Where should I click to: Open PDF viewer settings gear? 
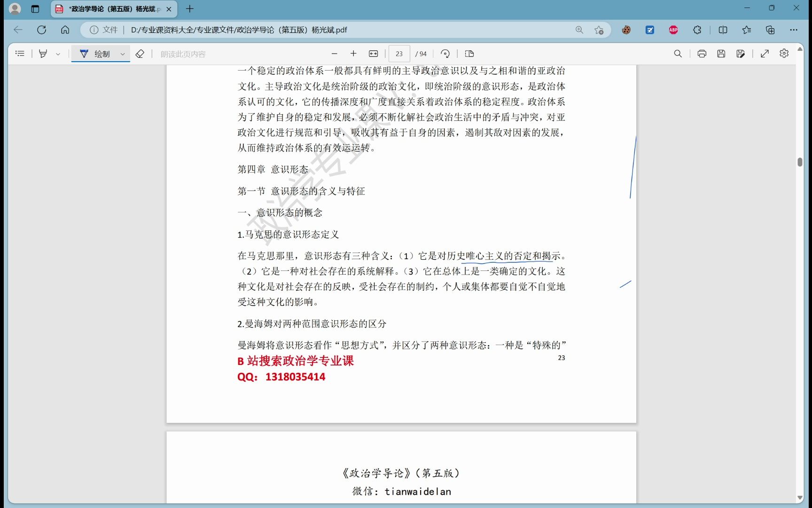pyautogui.click(x=784, y=54)
